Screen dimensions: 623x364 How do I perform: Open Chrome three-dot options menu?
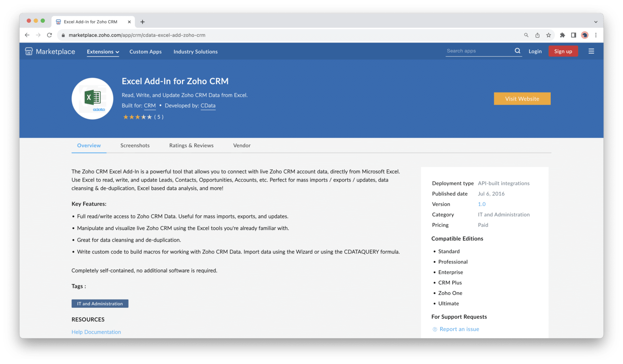[595, 35]
